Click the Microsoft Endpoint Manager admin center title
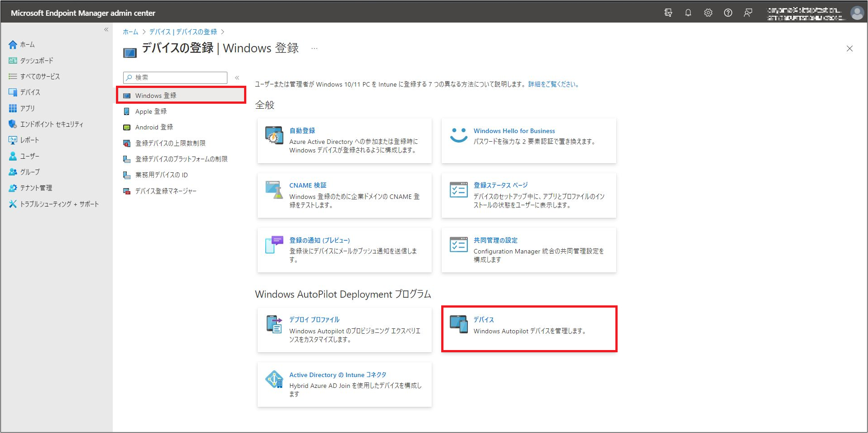Screen dimensions: 868x433 pyautogui.click(x=83, y=13)
